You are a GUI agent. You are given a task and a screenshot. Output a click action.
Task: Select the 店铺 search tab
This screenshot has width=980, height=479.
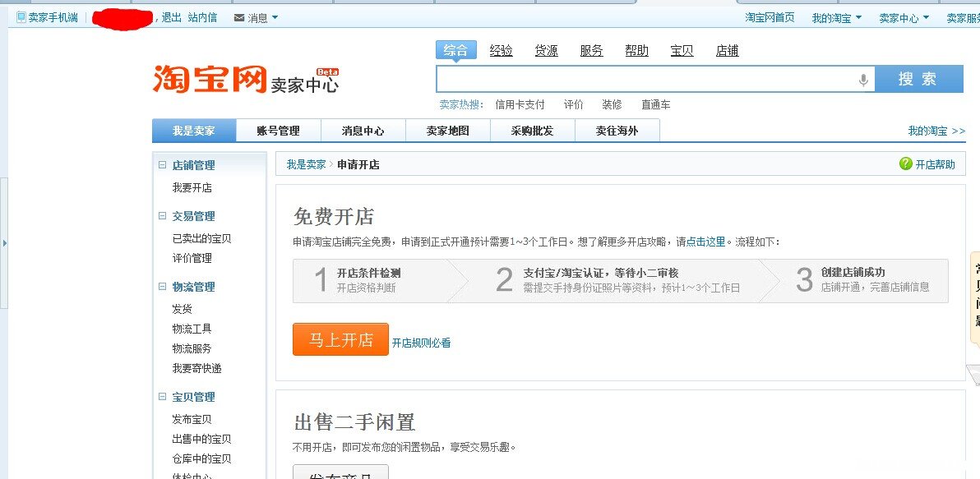coord(727,51)
